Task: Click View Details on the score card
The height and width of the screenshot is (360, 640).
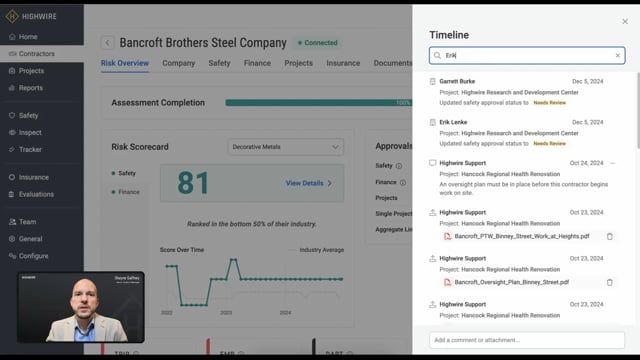Action: click(x=309, y=183)
